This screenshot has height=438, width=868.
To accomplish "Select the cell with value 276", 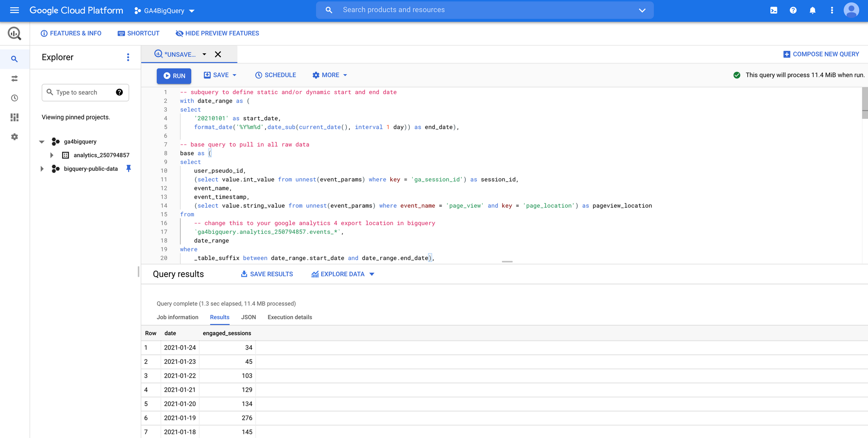I will tap(227, 418).
